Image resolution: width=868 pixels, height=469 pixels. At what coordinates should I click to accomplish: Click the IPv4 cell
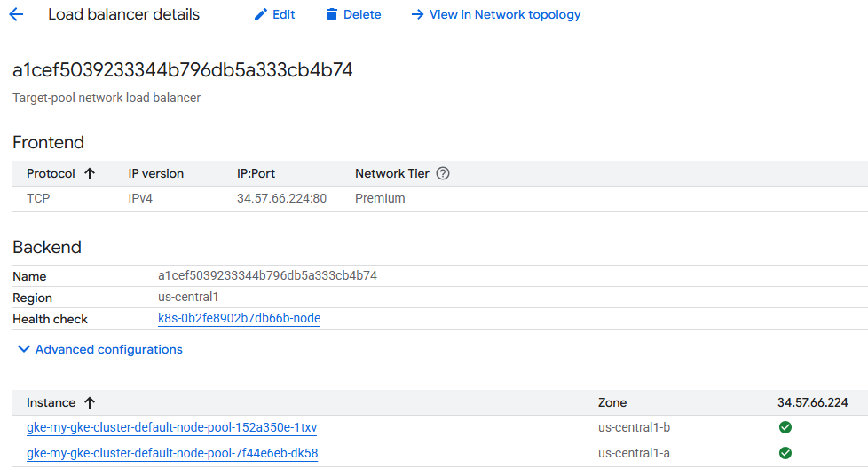coord(140,198)
